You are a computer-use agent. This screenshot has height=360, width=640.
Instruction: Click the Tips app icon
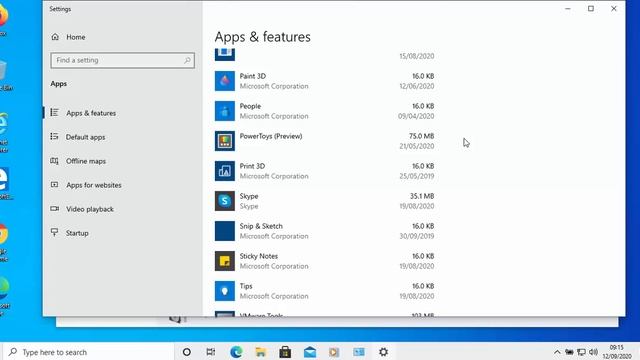pos(225,291)
